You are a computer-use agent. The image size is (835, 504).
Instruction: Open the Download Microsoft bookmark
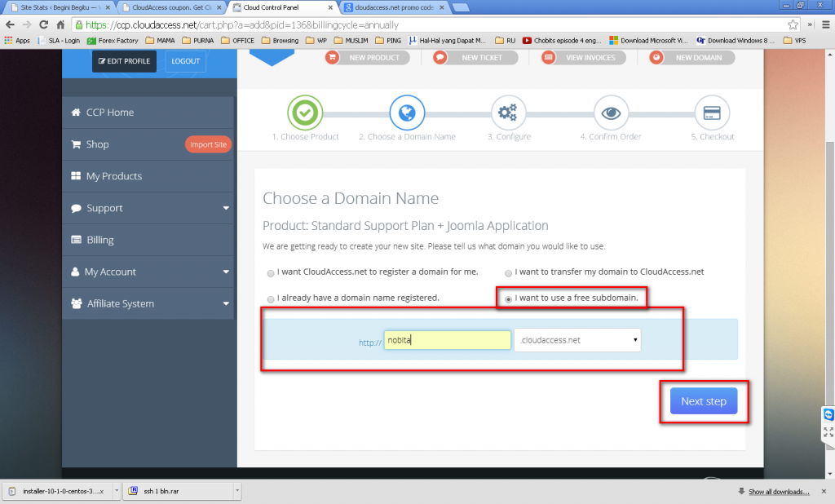click(x=648, y=41)
